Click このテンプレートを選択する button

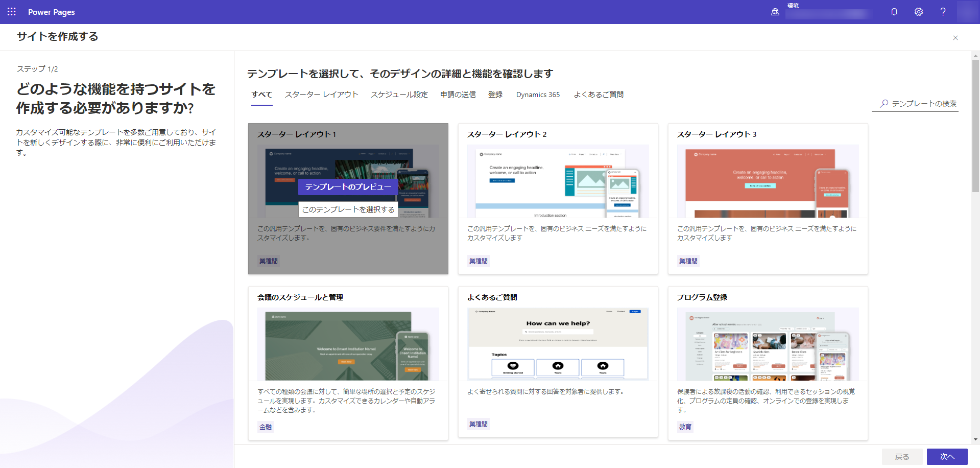[x=348, y=209]
